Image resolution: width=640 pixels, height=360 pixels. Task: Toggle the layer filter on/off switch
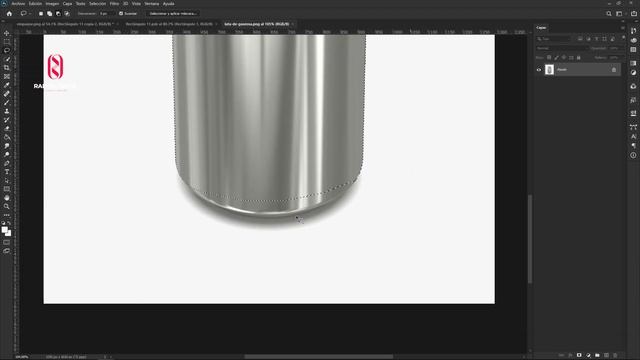point(623,38)
